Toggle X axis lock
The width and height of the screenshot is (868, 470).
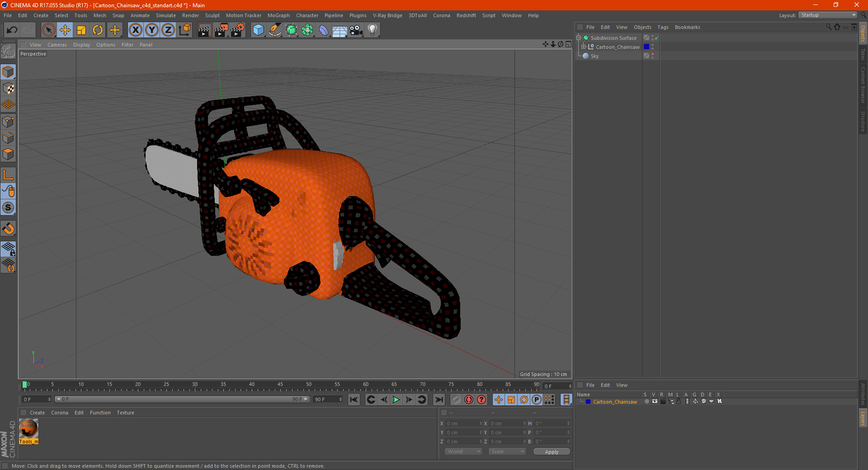[135, 30]
